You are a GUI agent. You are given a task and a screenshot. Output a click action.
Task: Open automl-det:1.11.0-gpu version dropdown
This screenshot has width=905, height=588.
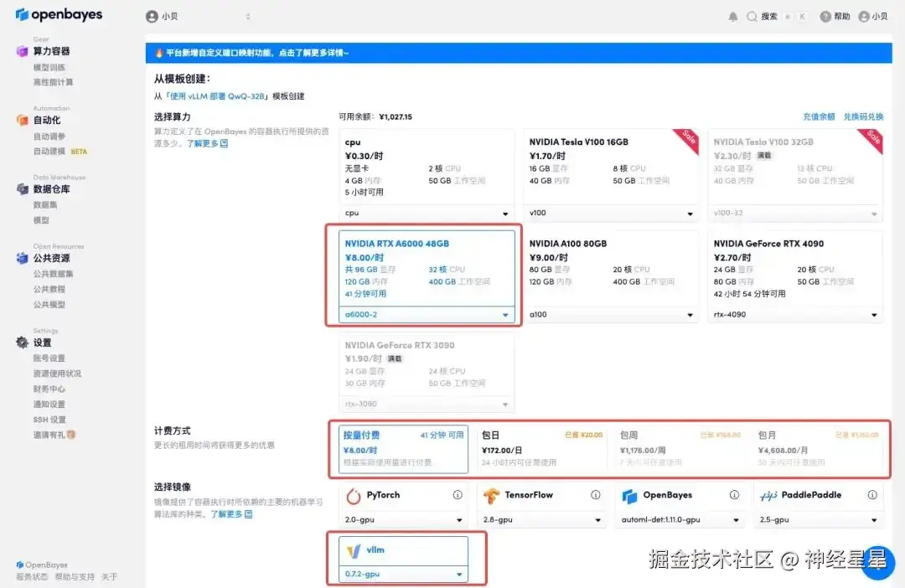pyautogui.click(x=680, y=520)
